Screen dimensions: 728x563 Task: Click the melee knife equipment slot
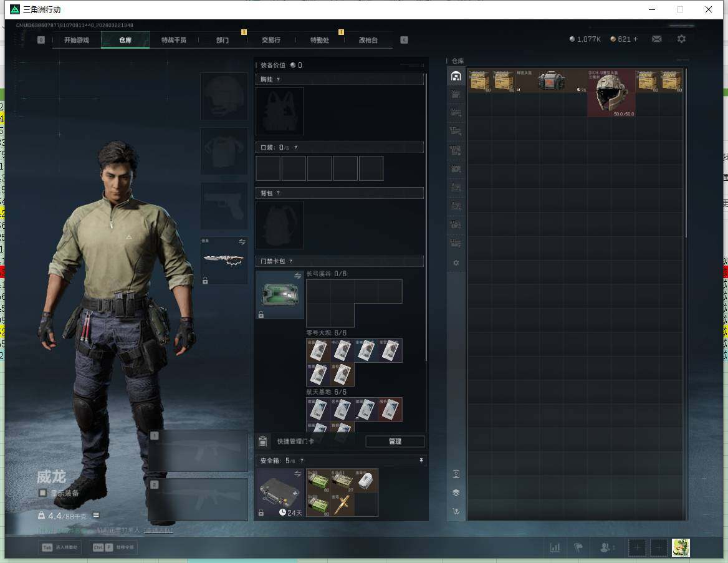pos(224,260)
